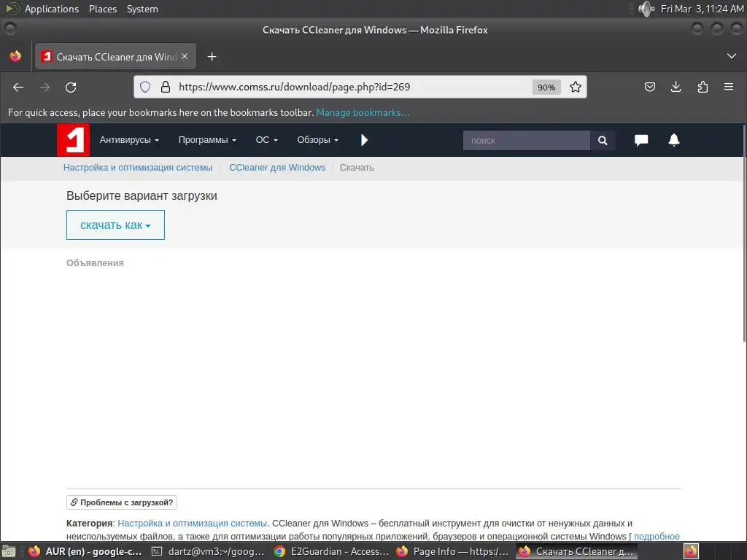
Task: Open the tracking protection shield icon
Action: [145, 87]
